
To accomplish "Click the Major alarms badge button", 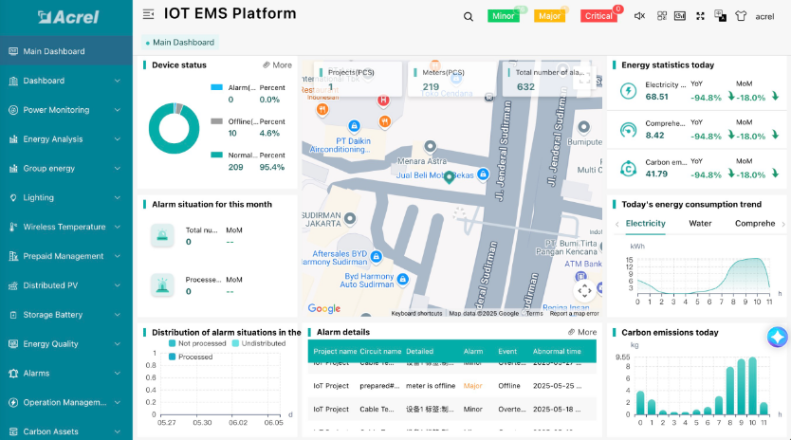I will 549,16.
